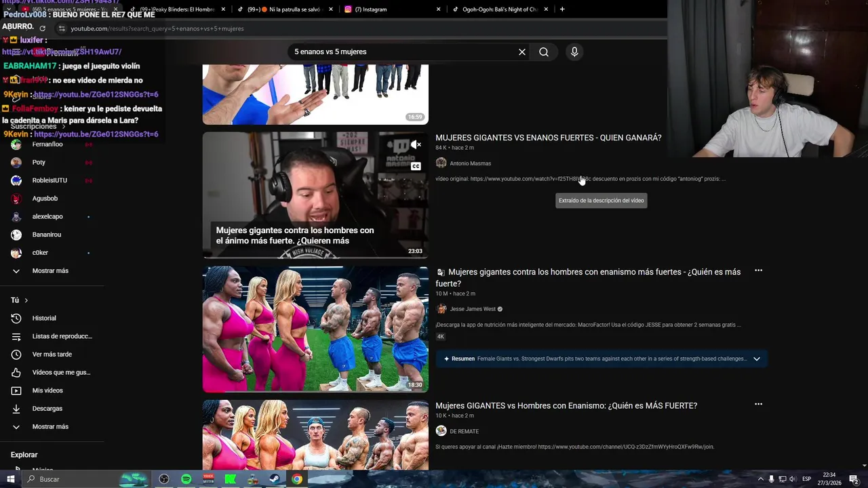Toggle closed captions on video preview
This screenshot has height=488, width=868.
416,166
